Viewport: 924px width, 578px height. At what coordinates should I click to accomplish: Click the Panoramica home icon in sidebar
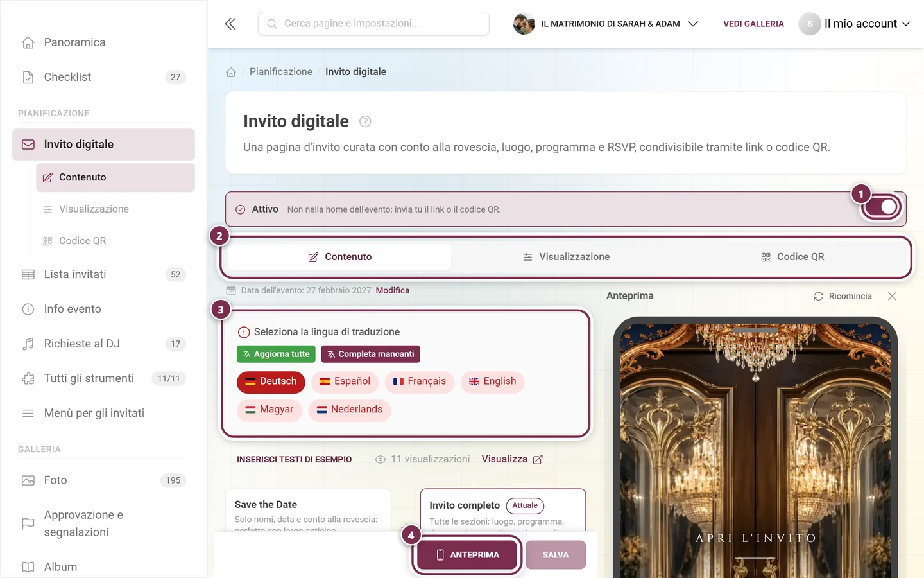pyautogui.click(x=28, y=42)
